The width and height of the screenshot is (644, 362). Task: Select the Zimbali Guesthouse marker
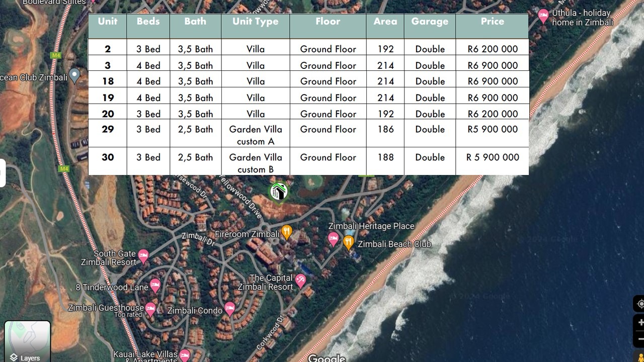pyautogui.click(x=150, y=308)
